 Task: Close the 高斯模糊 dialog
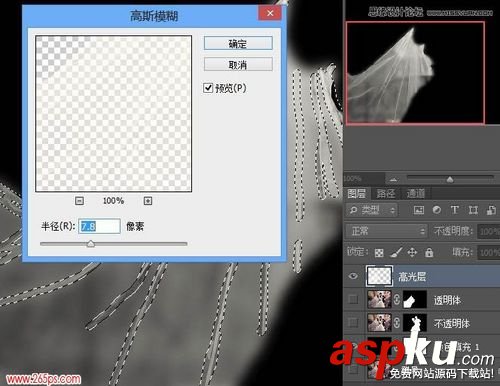tap(270, 13)
